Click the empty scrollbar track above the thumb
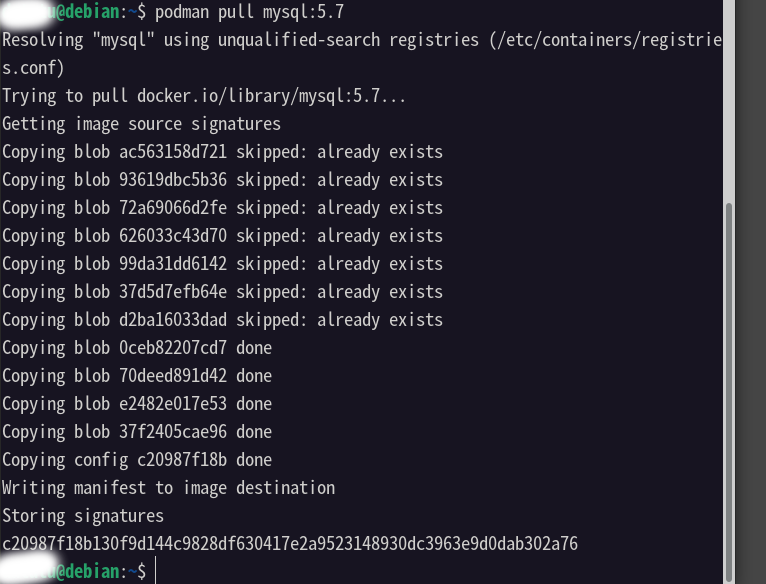Viewport: 766px width, 584px height. pyautogui.click(x=729, y=100)
